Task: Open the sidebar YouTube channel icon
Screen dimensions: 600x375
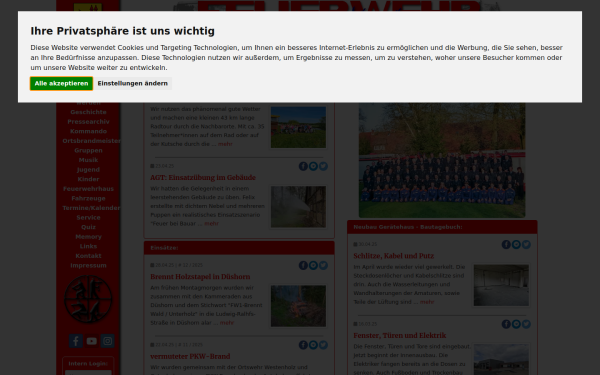Action: coord(91,341)
